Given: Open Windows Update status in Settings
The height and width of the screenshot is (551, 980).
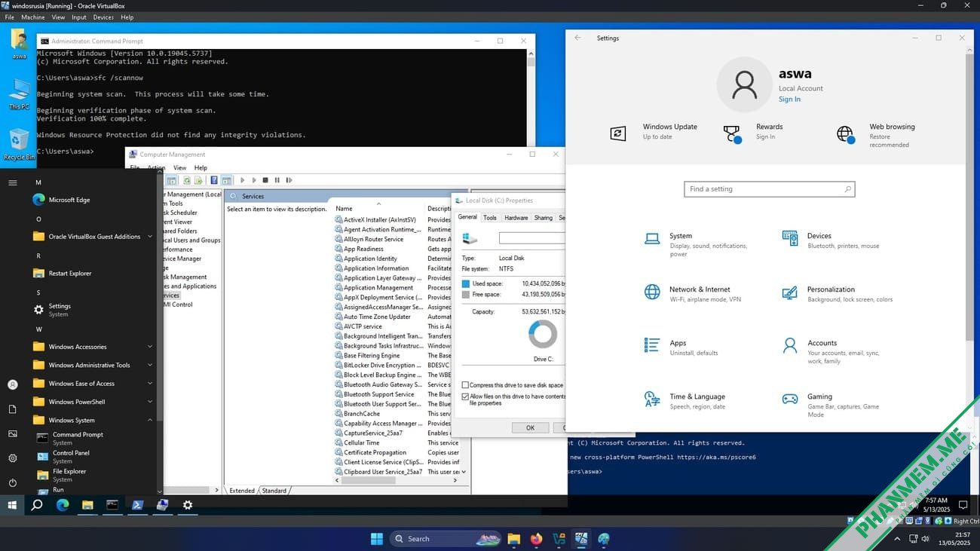Looking at the screenshot, I should tap(654, 132).
